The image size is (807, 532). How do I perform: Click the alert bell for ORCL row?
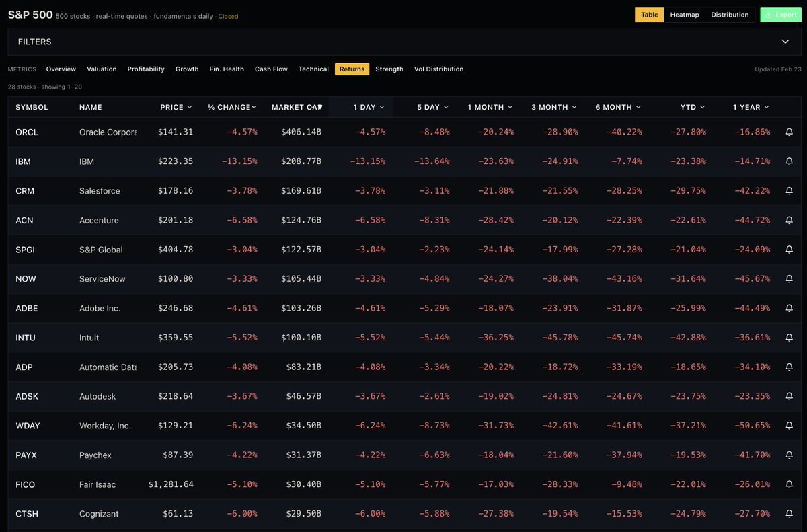tap(790, 132)
